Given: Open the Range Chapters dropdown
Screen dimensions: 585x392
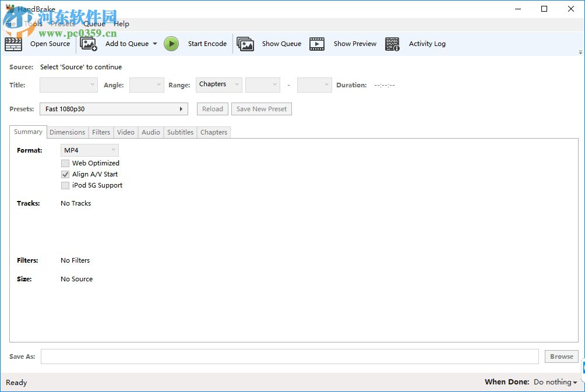Looking at the screenshot, I should point(219,84).
